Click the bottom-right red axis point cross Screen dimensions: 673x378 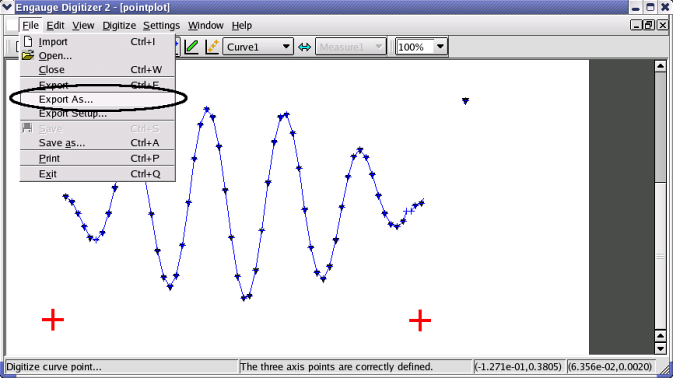[420, 321]
